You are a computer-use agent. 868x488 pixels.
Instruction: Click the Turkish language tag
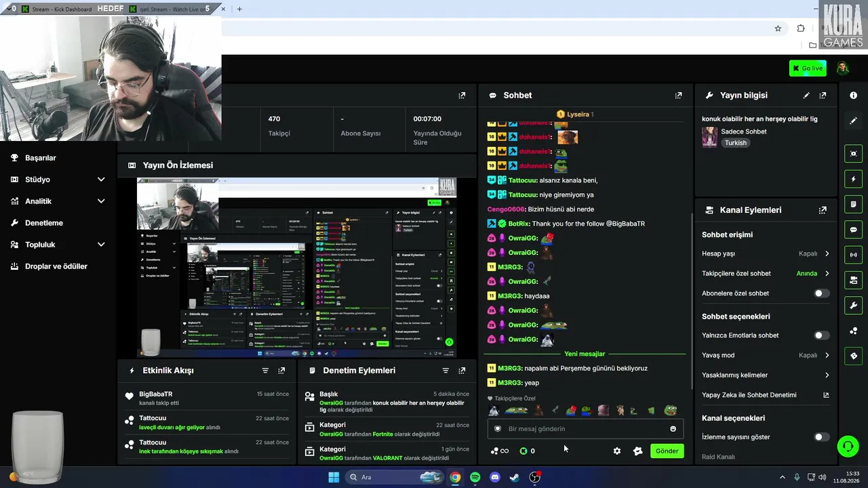click(735, 143)
